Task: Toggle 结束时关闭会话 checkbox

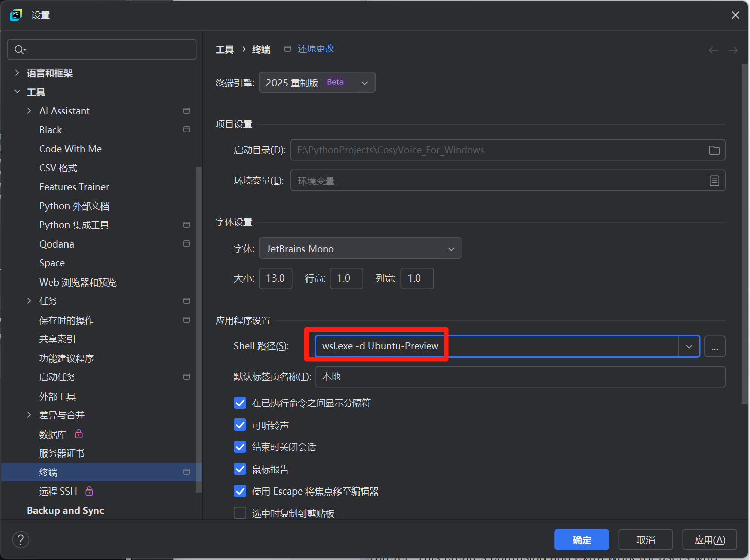Action: (240, 447)
